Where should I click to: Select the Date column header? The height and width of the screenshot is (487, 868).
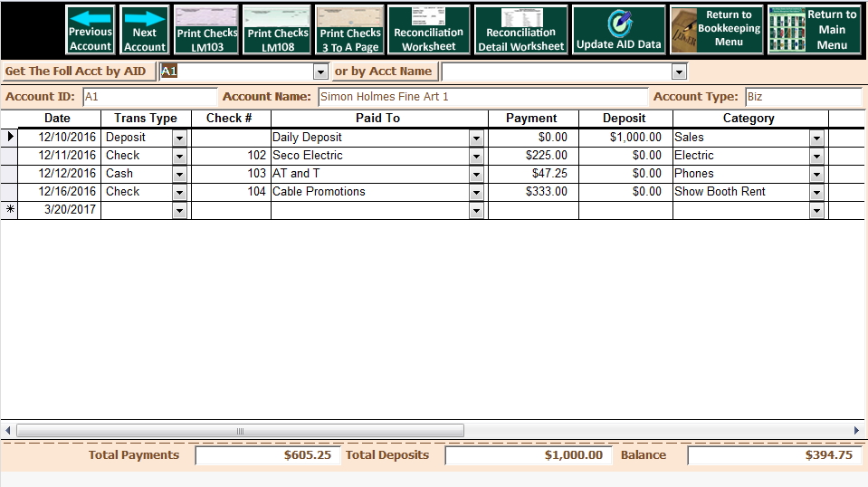(x=59, y=119)
